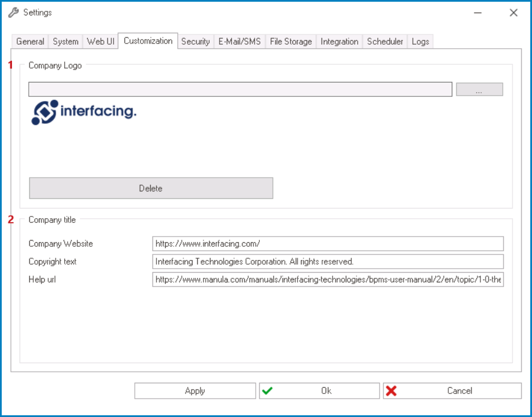Open the Integration tab
532x417 pixels.
click(339, 41)
